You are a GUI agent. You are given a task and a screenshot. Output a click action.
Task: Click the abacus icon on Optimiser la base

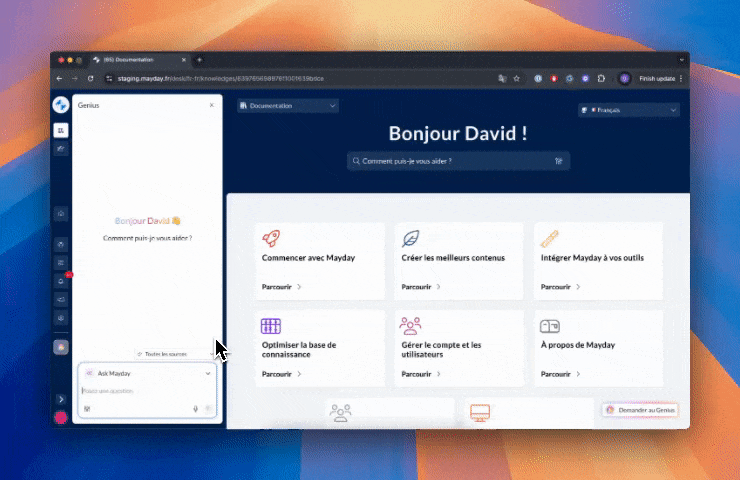coord(271,326)
